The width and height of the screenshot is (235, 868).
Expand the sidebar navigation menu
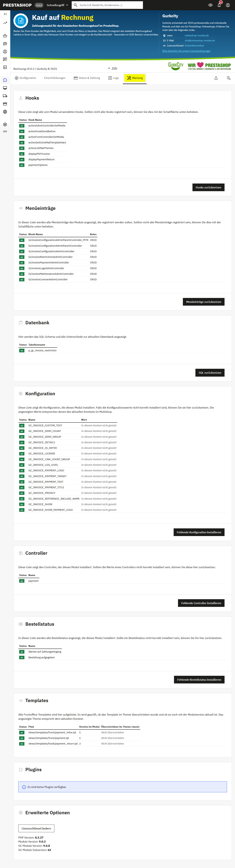coord(5,14)
